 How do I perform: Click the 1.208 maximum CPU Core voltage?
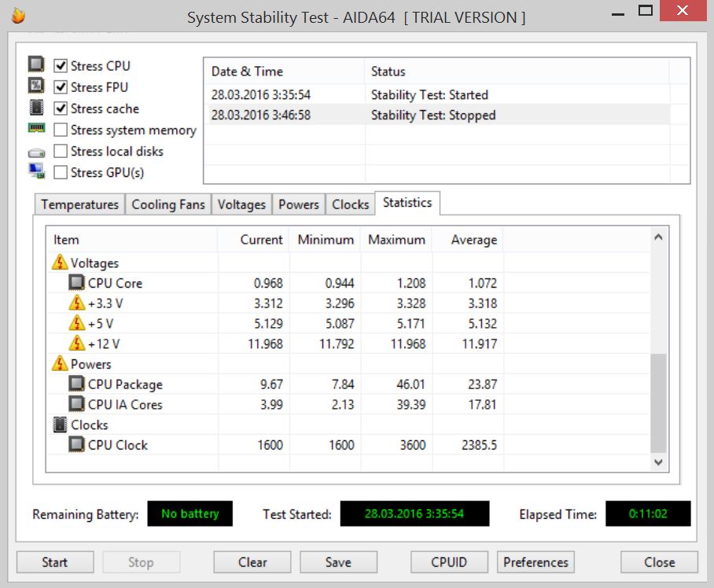[x=411, y=283]
